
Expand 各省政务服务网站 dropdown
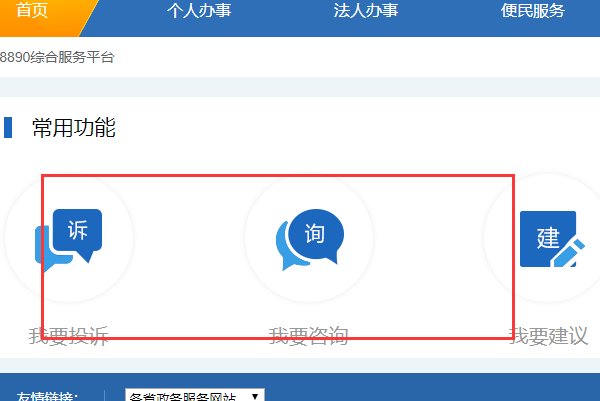[x=195, y=396]
